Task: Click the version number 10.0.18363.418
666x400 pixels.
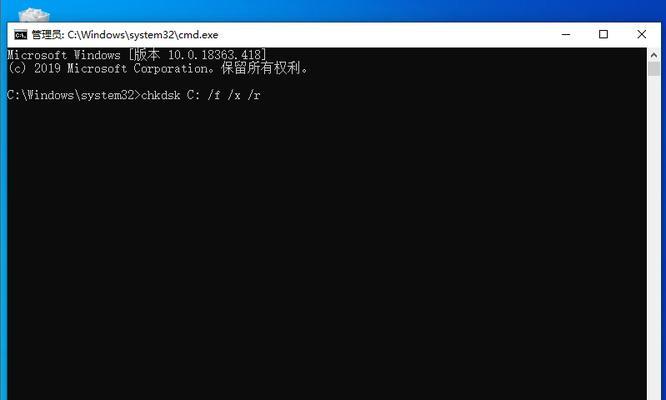Action: coord(215,55)
